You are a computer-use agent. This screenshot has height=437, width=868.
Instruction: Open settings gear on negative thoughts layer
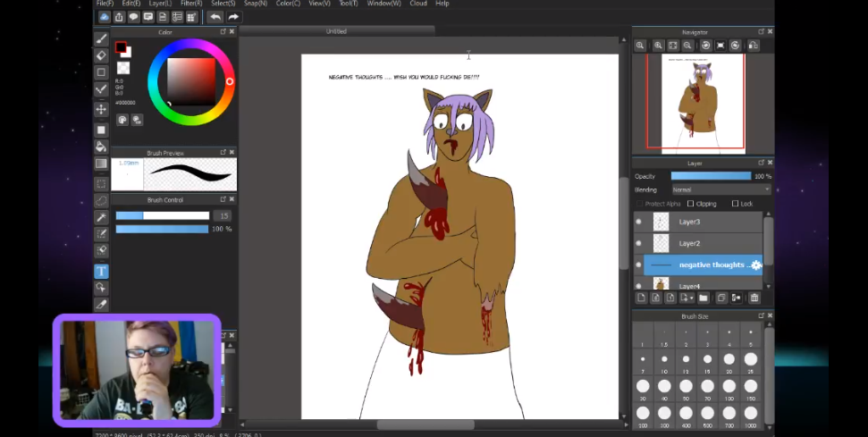(755, 265)
